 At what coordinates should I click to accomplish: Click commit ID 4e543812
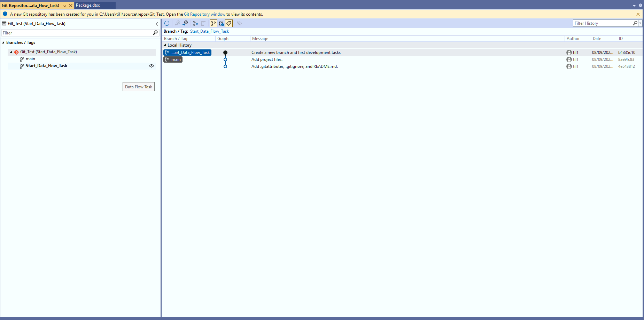point(626,66)
